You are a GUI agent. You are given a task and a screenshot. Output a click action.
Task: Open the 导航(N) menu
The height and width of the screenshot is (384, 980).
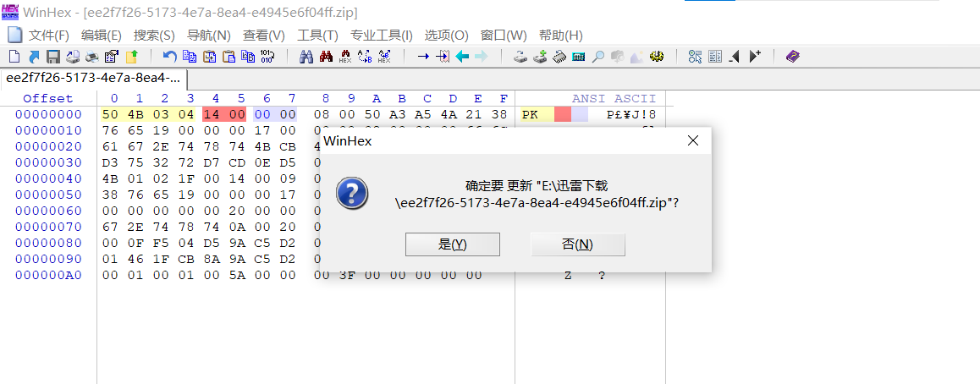tap(209, 35)
